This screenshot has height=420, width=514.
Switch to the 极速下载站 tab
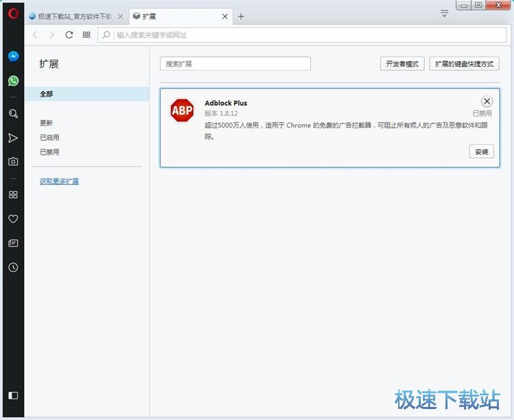[76, 16]
